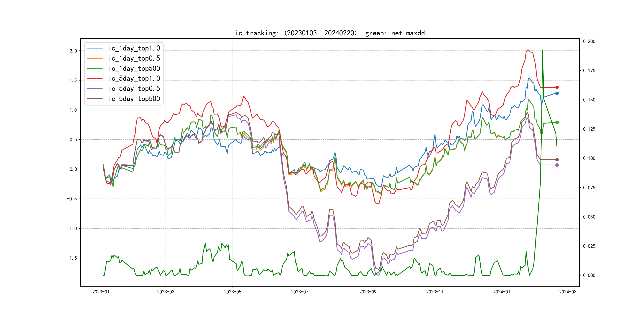Click the green endpoint marker dot

coord(557,122)
